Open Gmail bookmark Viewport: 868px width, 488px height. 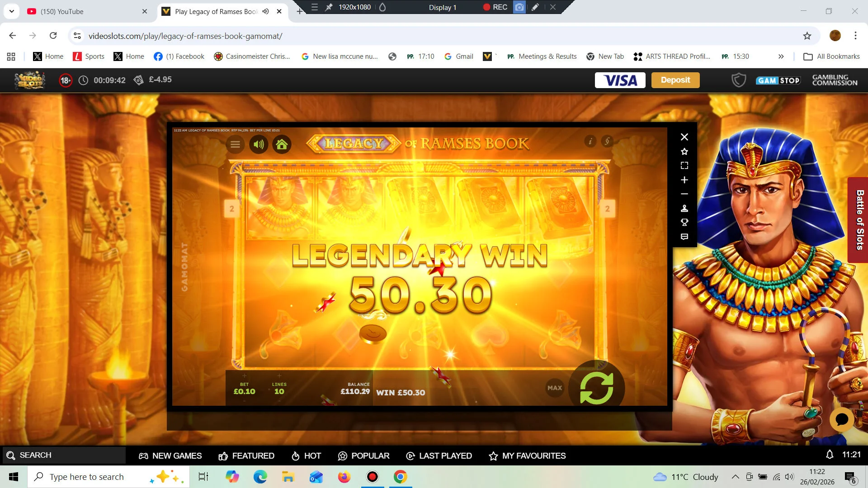point(459,56)
